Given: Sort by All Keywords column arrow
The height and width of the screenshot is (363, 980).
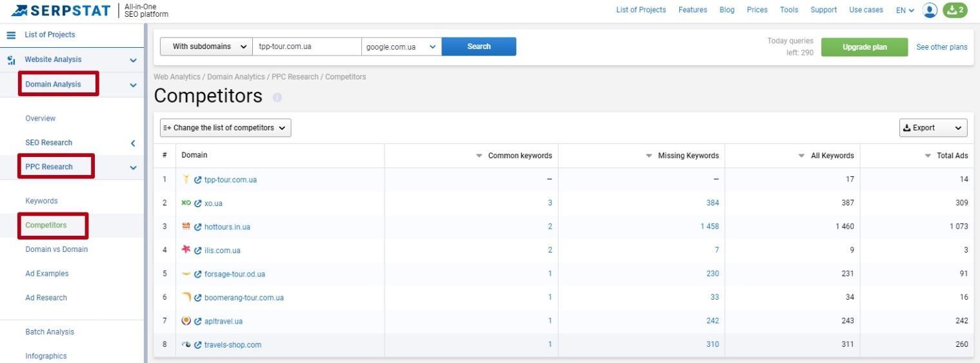Looking at the screenshot, I should (x=802, y=156).
